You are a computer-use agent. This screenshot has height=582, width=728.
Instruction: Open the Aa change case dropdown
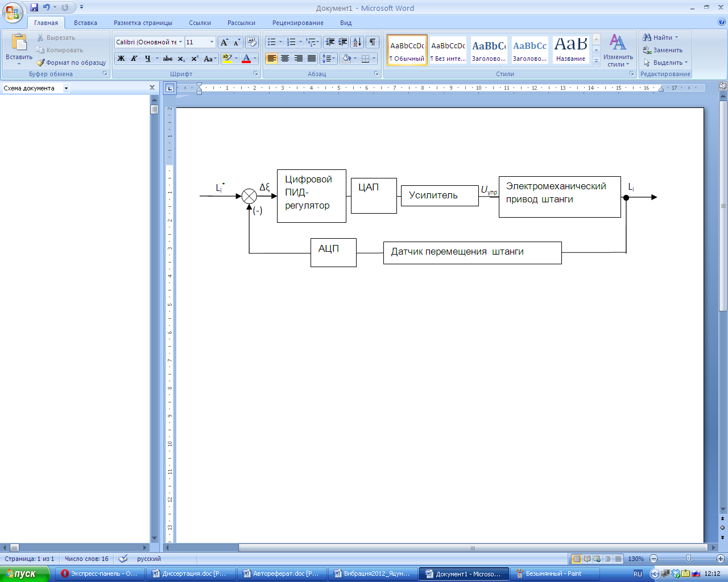[x=210, y=59]
